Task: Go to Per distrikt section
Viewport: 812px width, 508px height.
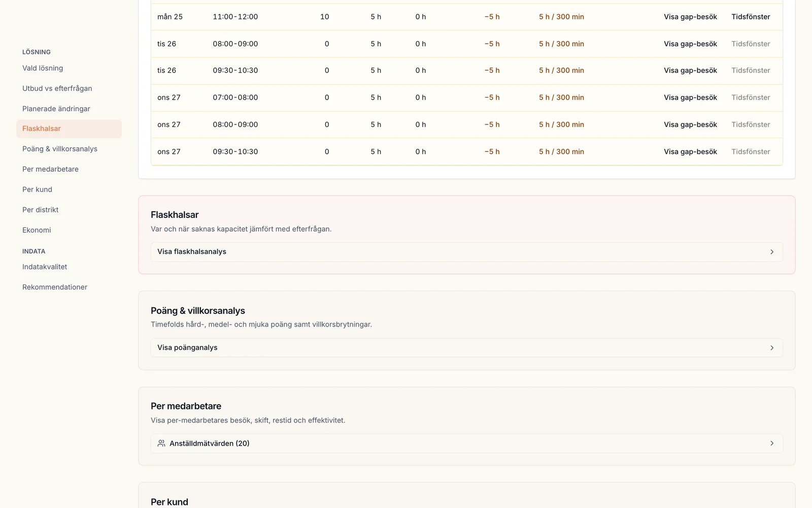Action: tap(40, 210)
